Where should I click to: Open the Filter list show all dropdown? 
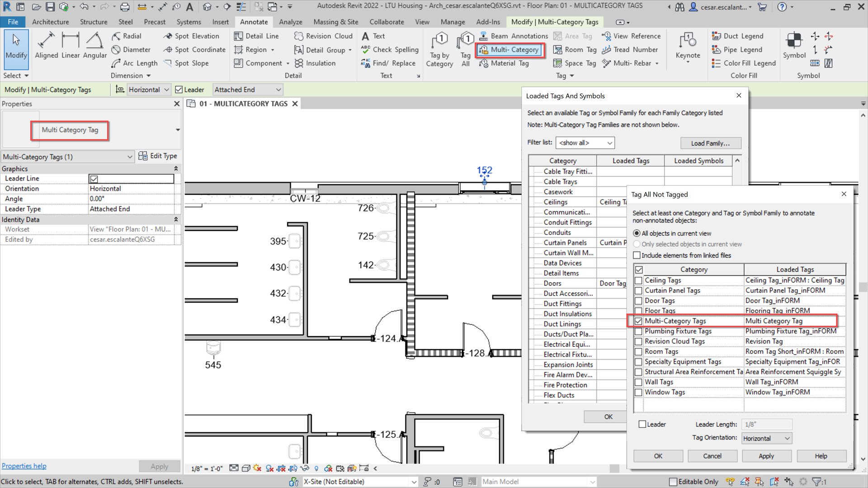pos(585,143)
